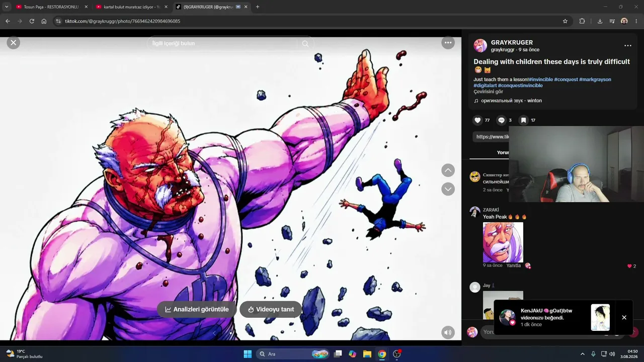Open the #invincible hashtag
The image size is (644, 362).
point(541,79)
